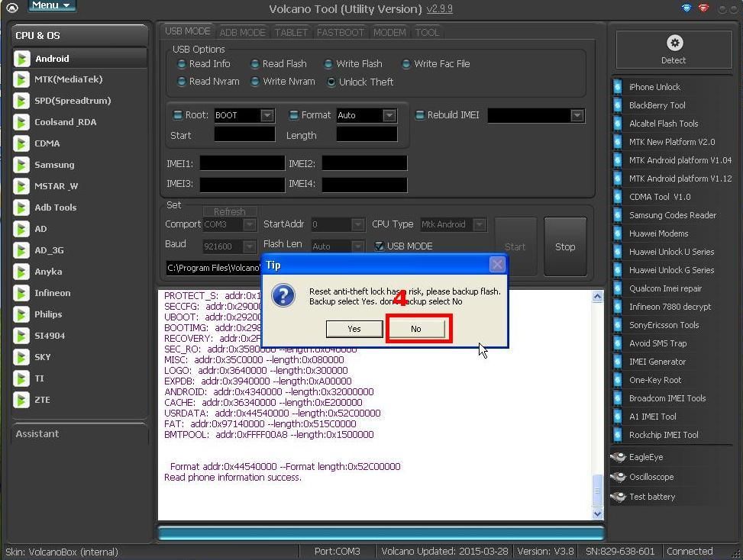This screenshot has height=560, width=743.
Task: Open iPhone Unlock tool icon
Action: 618,87
